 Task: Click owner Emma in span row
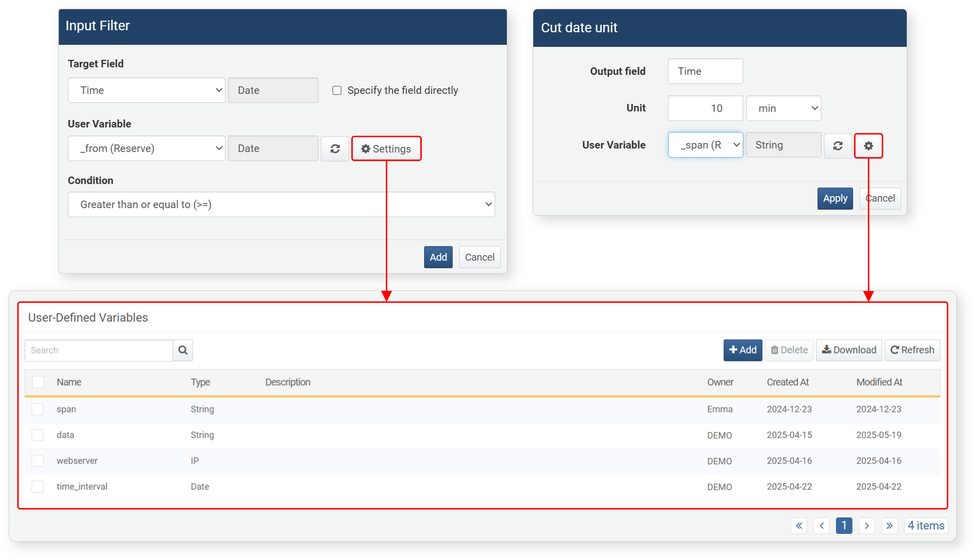point(720,409)
